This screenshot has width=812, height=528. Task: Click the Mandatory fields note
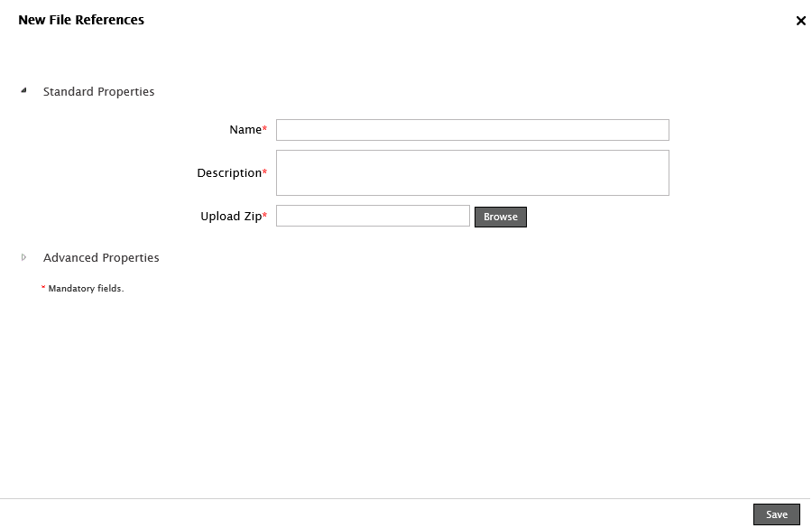point(86,289)
